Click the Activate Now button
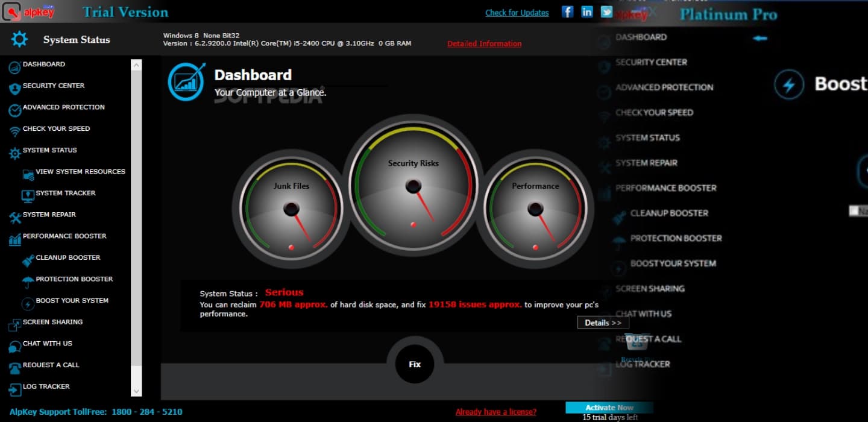Screen dimensions: 868x422 coord(609,408)
